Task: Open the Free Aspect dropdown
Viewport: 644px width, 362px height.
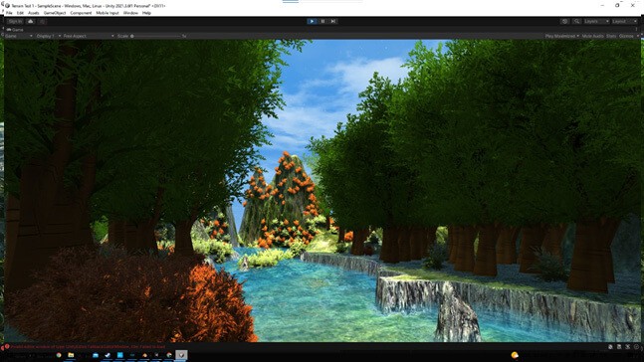Action: [89, 36]
